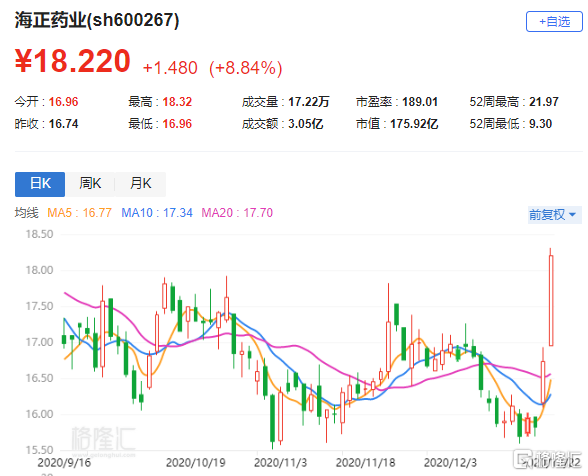Click the 最低 value 16.96
This screenshot has width=588, height=476.
tap(177, 124)
